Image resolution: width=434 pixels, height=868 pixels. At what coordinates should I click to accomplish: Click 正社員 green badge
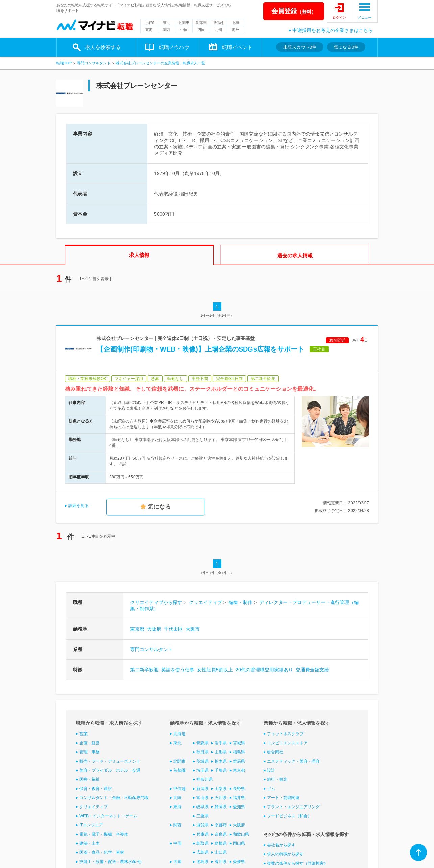(319, 349)
